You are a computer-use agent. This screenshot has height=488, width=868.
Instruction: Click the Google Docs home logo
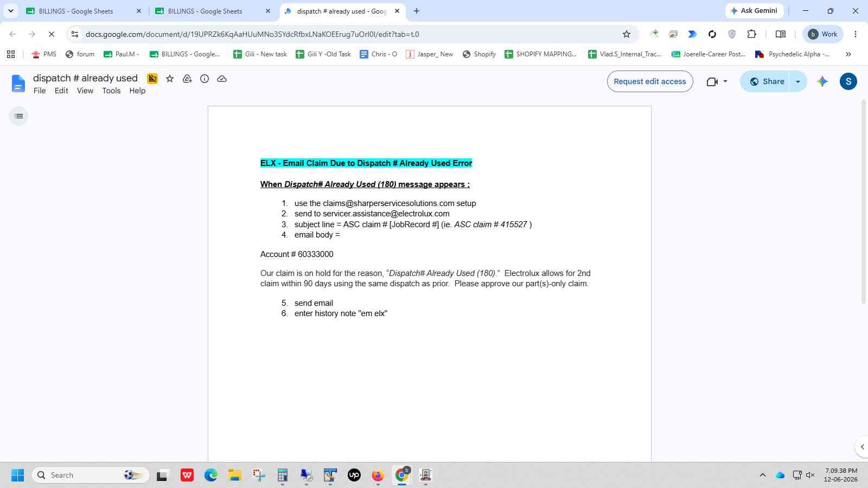[x=18, y=84]
